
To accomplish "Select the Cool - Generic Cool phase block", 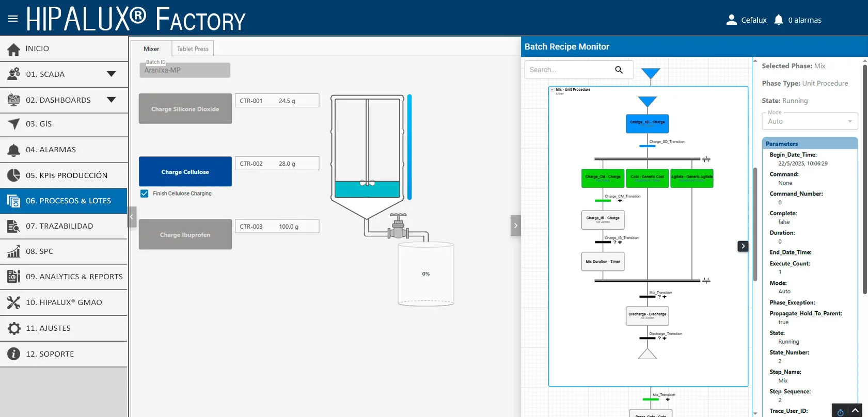I will coord(648,178).
